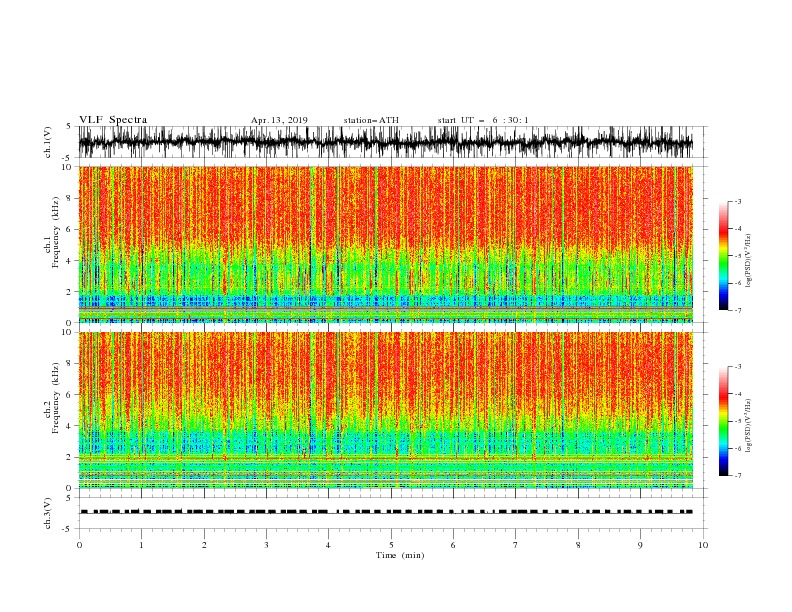This screenshot has height=612, width=792.
Task: Click the lower color bar label 'log(PSD)(V²/Hz)'
Action: click(748, 425)
